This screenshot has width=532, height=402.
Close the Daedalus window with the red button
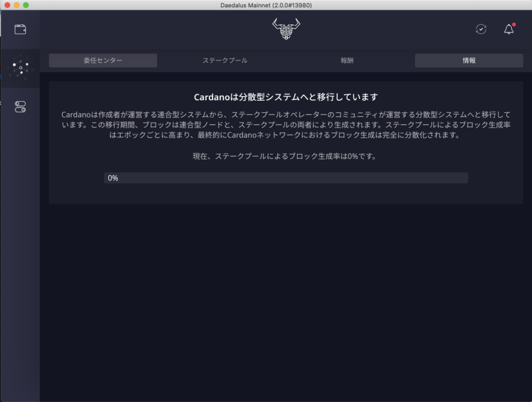7,5
